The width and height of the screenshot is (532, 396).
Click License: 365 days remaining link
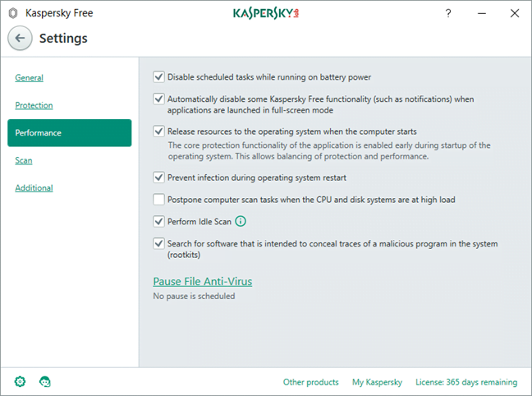point(465,382)
